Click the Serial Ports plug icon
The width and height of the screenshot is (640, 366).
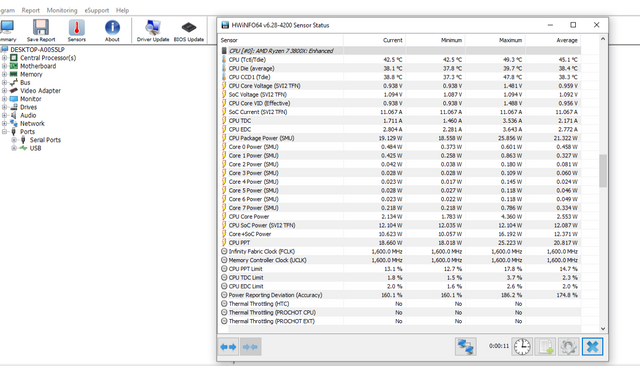click(23, 140)
